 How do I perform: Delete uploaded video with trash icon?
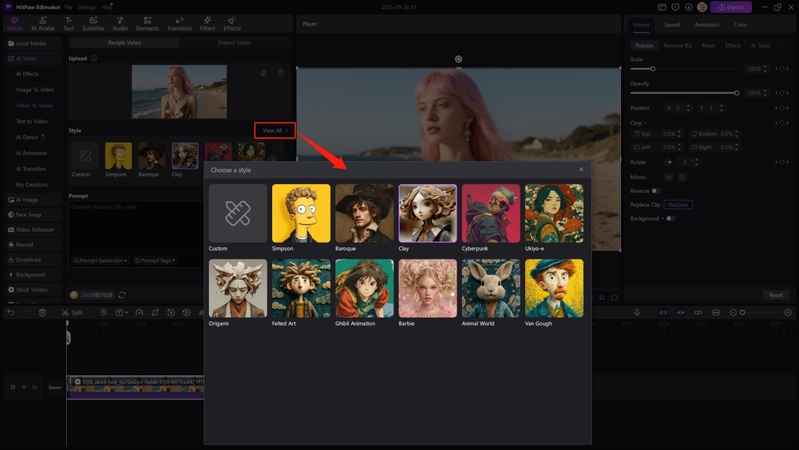pos(280,73)
